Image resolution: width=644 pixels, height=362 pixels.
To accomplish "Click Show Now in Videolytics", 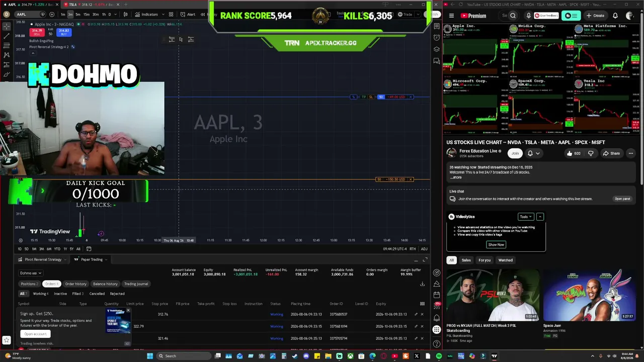I will 496,245.
